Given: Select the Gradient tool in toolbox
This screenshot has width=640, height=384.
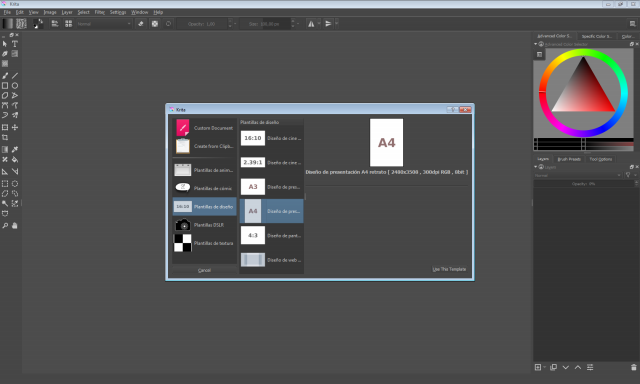Looking at the screenshot, I should 5,150.
